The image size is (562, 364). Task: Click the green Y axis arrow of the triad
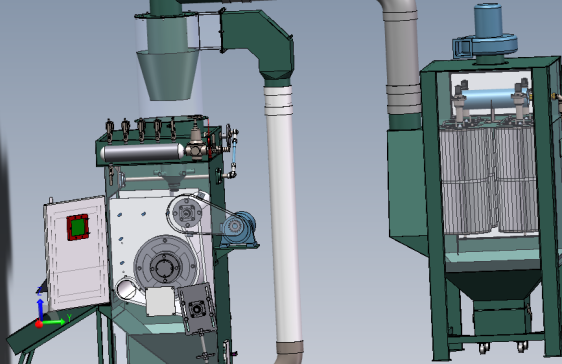tap(54, 322)
